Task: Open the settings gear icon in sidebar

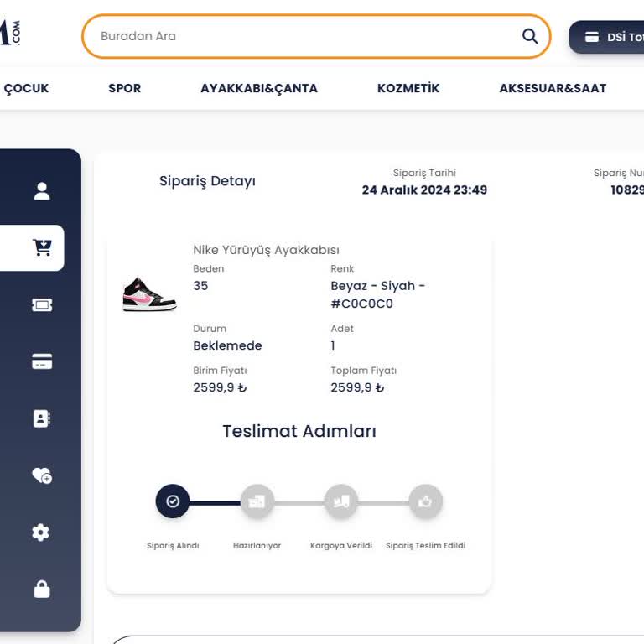Action: coord(40,532)
